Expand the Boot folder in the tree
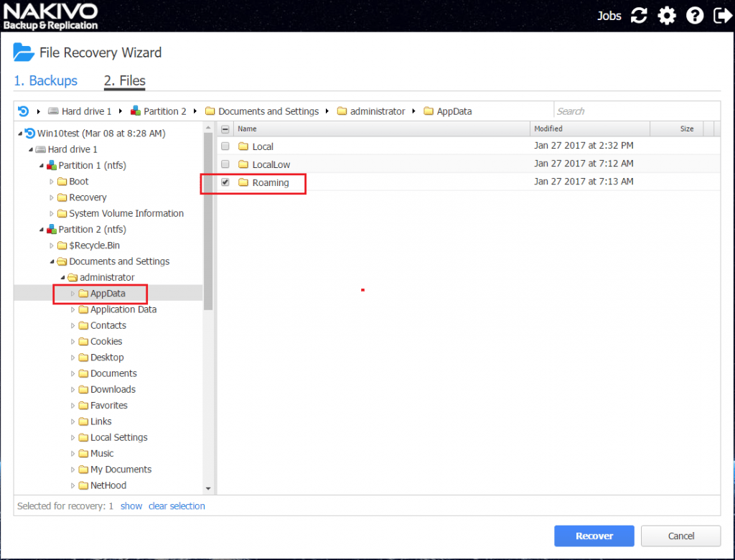Image resolution: width=735 pixels, height=560 pixels. tap(51, 182)
